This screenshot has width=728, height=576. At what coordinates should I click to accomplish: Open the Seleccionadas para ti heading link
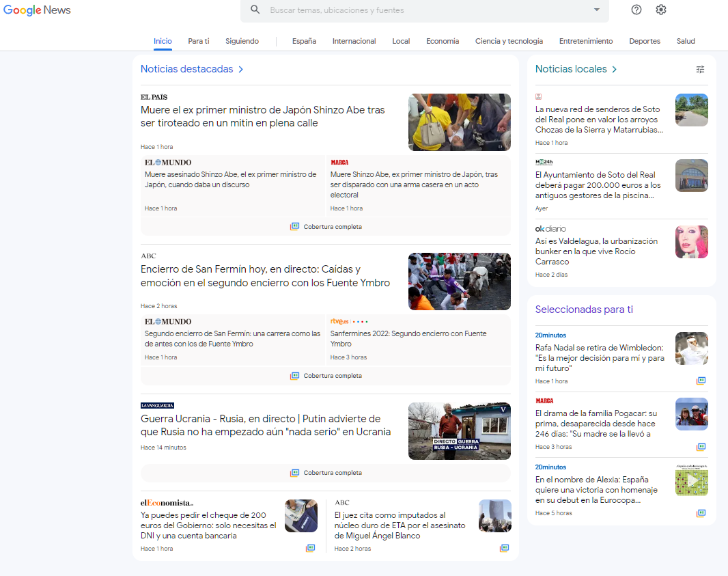pos(584,310)
